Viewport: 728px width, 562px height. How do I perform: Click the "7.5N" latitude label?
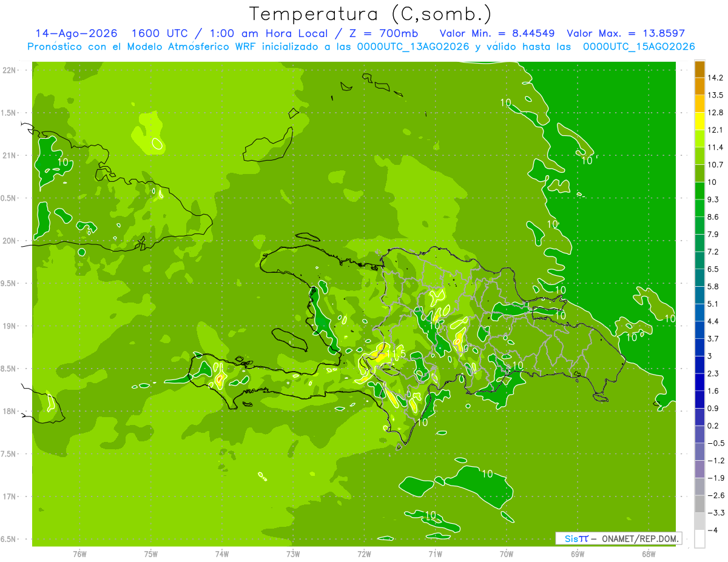pos(9,454)
